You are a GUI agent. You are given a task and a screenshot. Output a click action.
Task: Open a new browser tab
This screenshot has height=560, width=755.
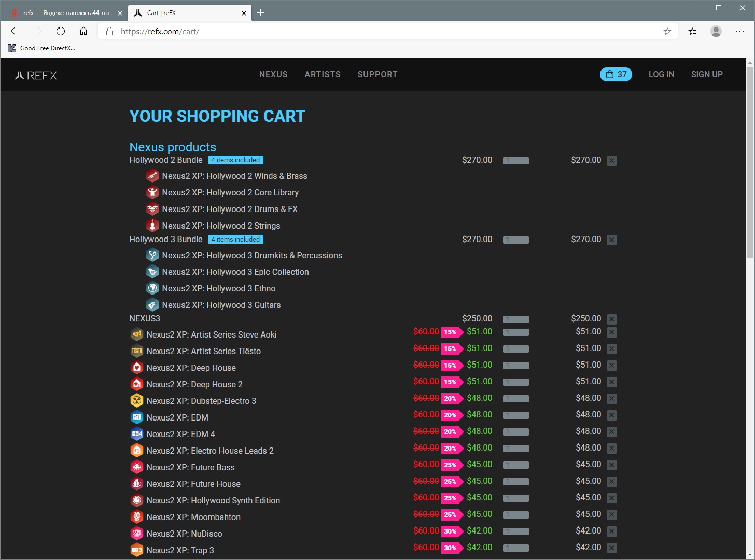pyautogui.click(x=260, y=13)
